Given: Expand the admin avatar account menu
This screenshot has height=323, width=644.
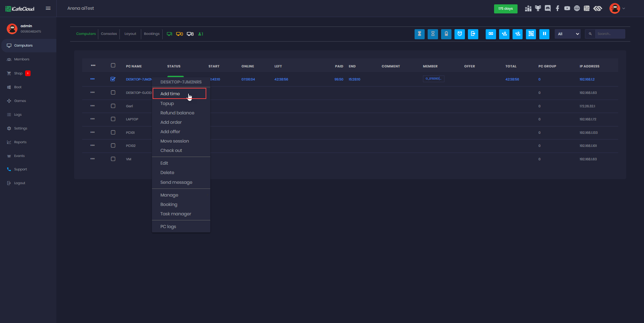Looking at the screenshot, I should 617,8.
